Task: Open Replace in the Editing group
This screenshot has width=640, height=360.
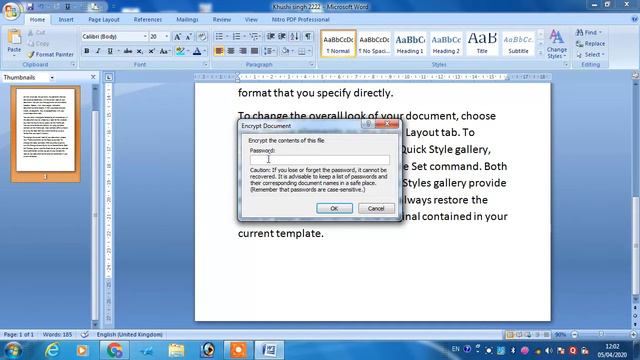Action: click(591, 44)
